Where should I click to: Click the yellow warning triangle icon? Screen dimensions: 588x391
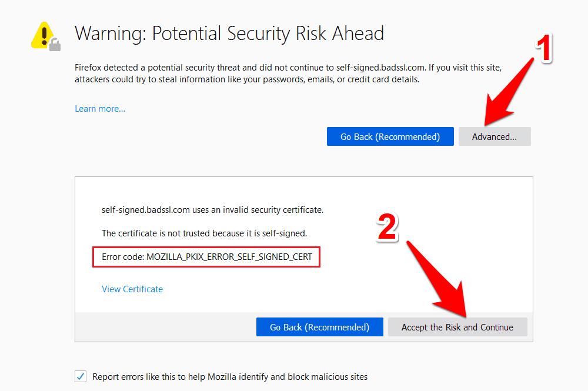pyautogui.click(x=41, y=34)
